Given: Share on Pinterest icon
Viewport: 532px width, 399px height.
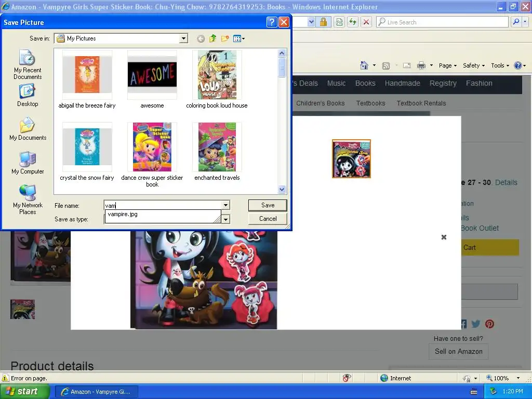Looking at the screenshot, I should coord(489,324).
